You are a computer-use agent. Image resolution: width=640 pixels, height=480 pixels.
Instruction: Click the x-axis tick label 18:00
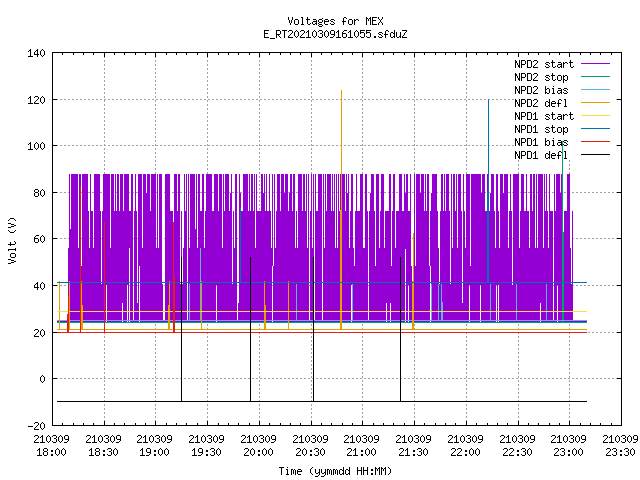[51, 452]
